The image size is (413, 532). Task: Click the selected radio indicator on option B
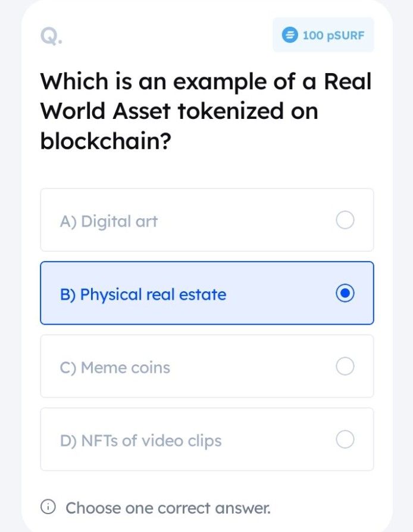coord(346,293)
